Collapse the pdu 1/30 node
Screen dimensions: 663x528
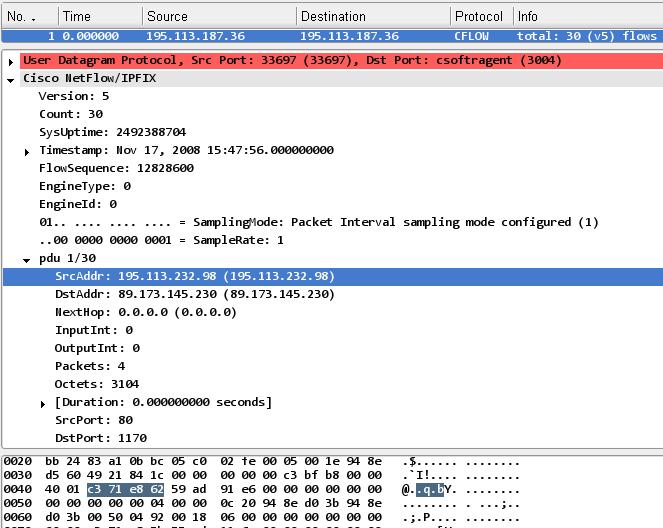27,260
